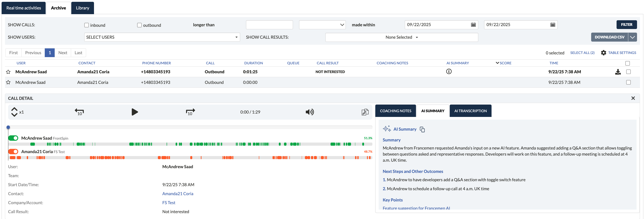
Task: Star the 0:00:00 McAndrew Saad call
Action: click(8, 82)
